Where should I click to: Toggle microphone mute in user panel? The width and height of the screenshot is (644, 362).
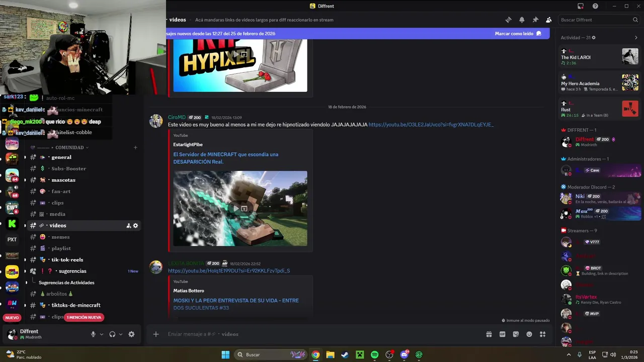pyautogui.click(x=93, y=334)
